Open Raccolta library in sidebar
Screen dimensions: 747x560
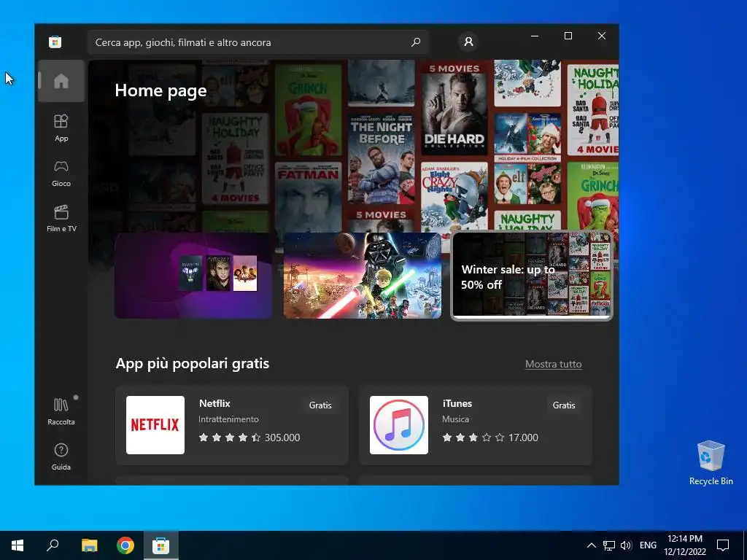click(x=61, y=411)
